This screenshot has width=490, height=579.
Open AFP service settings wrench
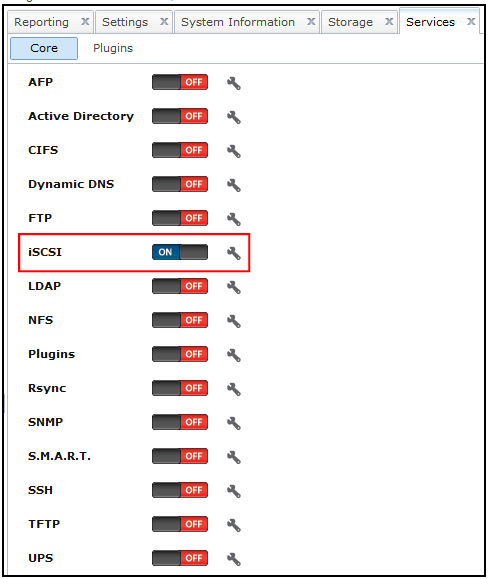coord(234,83)
